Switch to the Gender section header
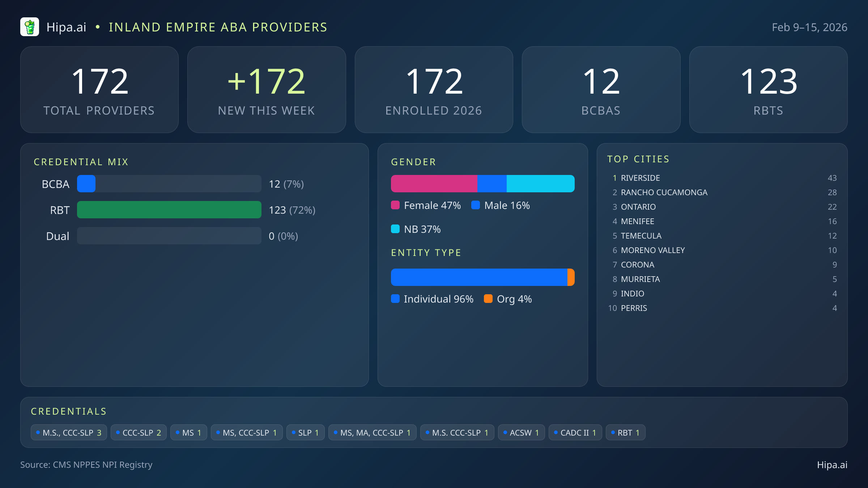 tap(413, 162)
